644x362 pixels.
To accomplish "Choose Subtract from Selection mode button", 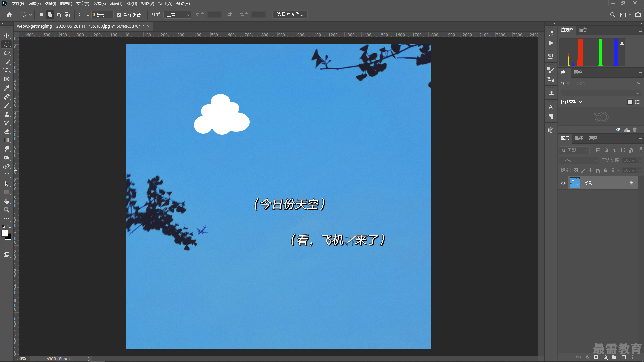I will point(59,15).
